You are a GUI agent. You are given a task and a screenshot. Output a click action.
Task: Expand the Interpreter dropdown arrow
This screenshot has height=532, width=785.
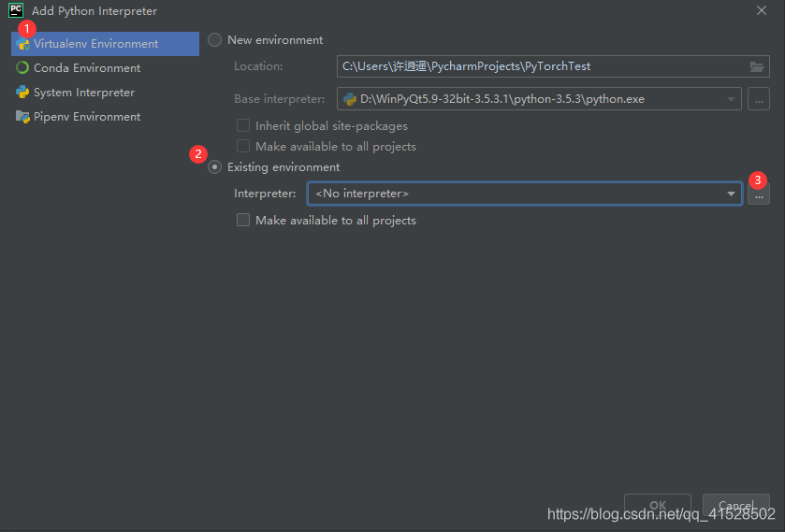tap(731, 194)
